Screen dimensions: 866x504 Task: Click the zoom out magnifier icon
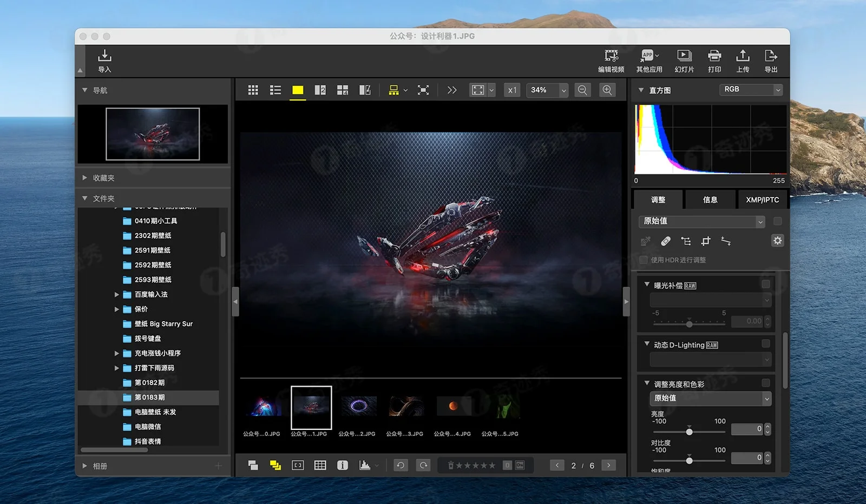582,90
